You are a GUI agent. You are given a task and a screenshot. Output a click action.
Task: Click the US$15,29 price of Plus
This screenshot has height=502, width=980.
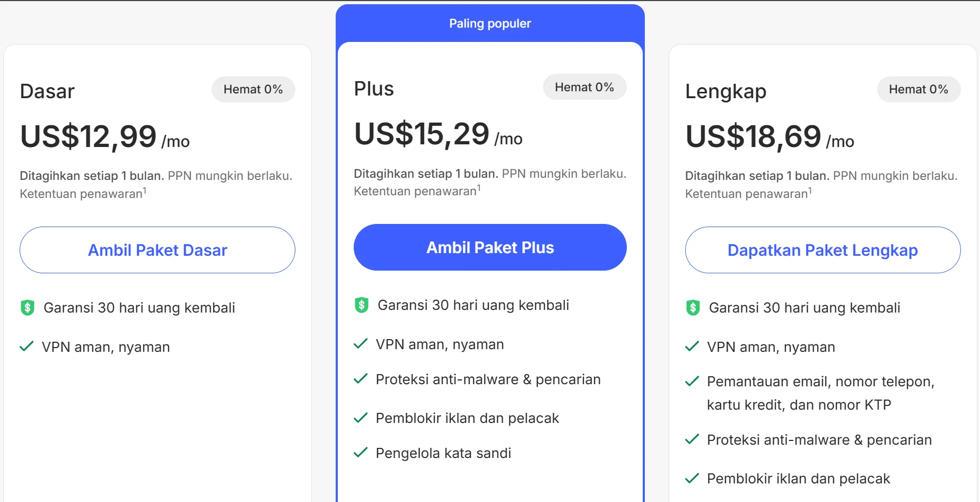422,134
